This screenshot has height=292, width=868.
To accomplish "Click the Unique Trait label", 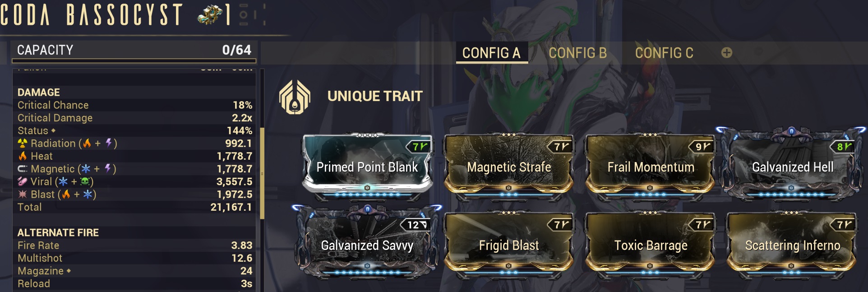I will tap(375, 96).
